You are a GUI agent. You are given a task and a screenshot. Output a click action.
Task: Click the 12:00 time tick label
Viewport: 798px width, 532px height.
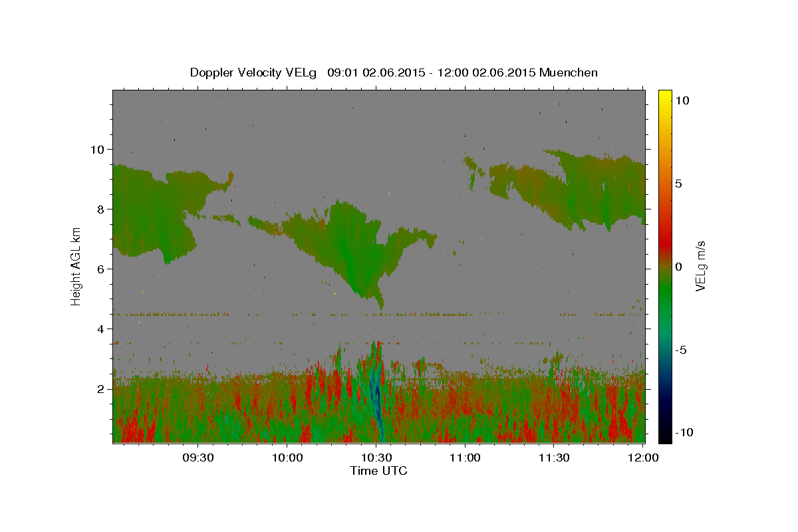643,458
